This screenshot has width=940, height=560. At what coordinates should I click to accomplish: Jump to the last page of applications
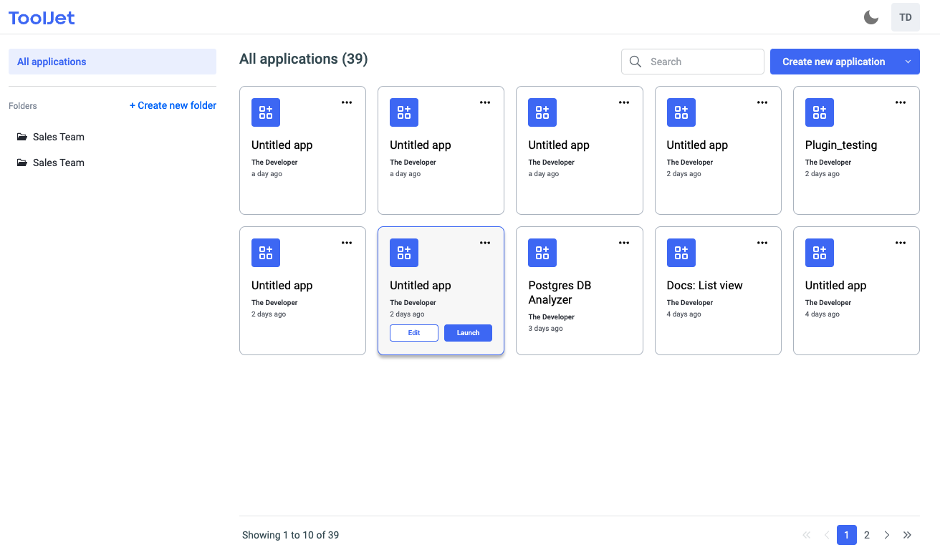907,535
